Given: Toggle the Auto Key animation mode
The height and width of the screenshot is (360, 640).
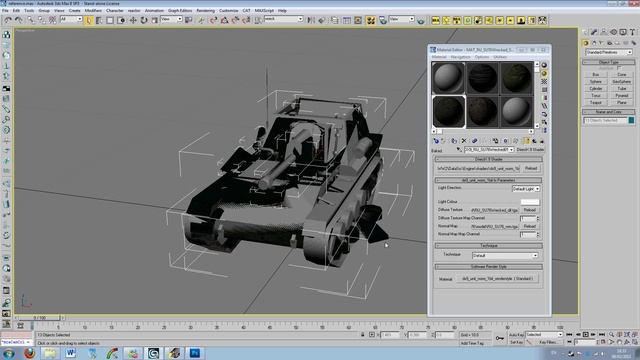Looking at the screenshot, I should coord(516,335).
